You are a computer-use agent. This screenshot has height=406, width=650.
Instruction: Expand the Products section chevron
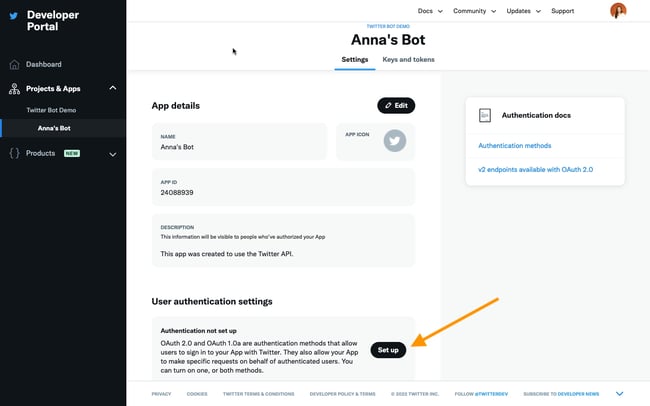pos(113,154)
